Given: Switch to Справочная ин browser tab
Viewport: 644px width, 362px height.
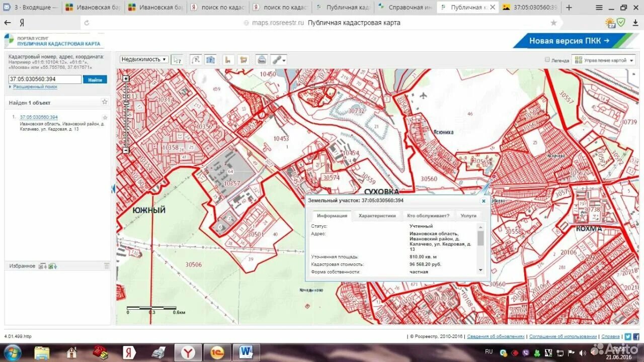Looking at the screenshot, I should [405, 8].
